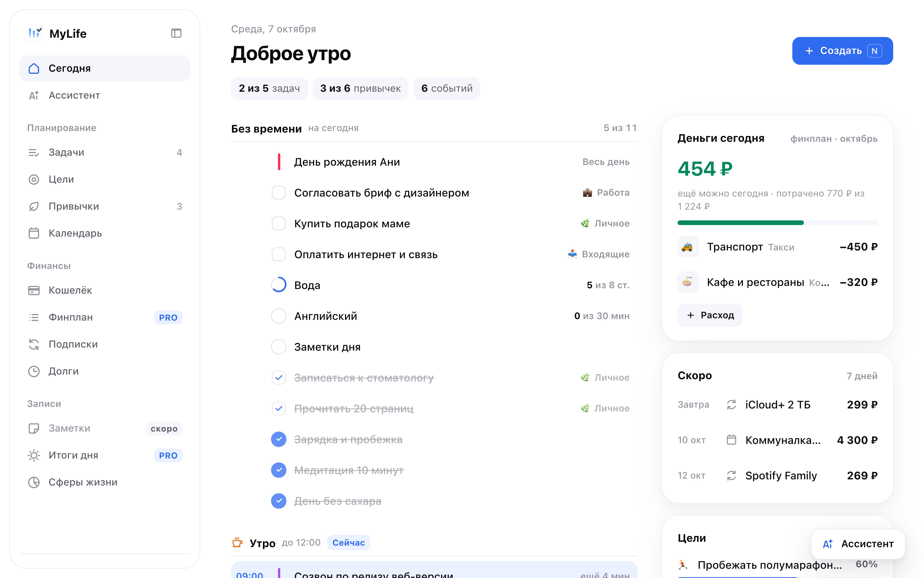Click the 454 ₽ remaining amount
The height and width of the screenshot is (578, 924).
pos(705,169)
